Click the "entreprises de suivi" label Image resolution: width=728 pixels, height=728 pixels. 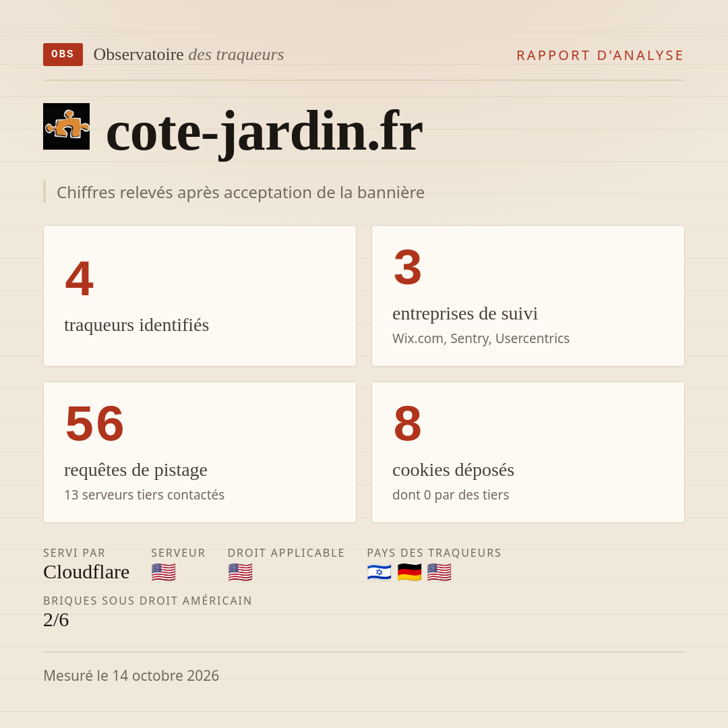464,313
